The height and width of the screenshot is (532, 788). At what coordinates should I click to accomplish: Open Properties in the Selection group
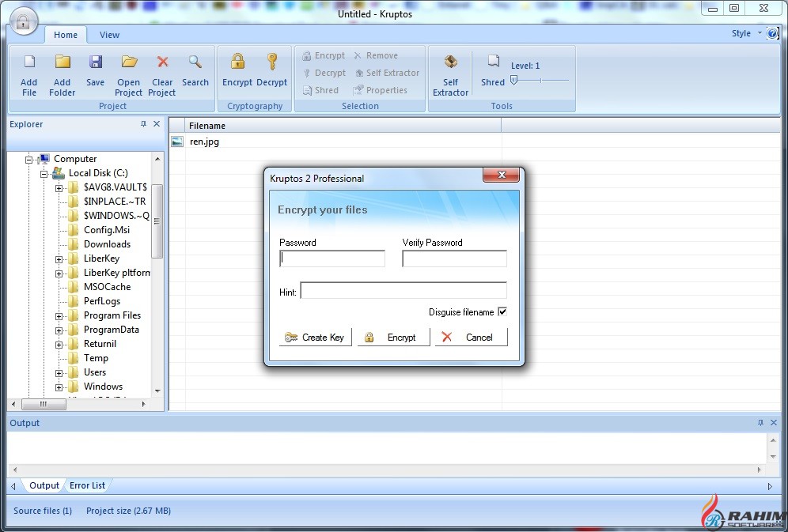point(381,90)
